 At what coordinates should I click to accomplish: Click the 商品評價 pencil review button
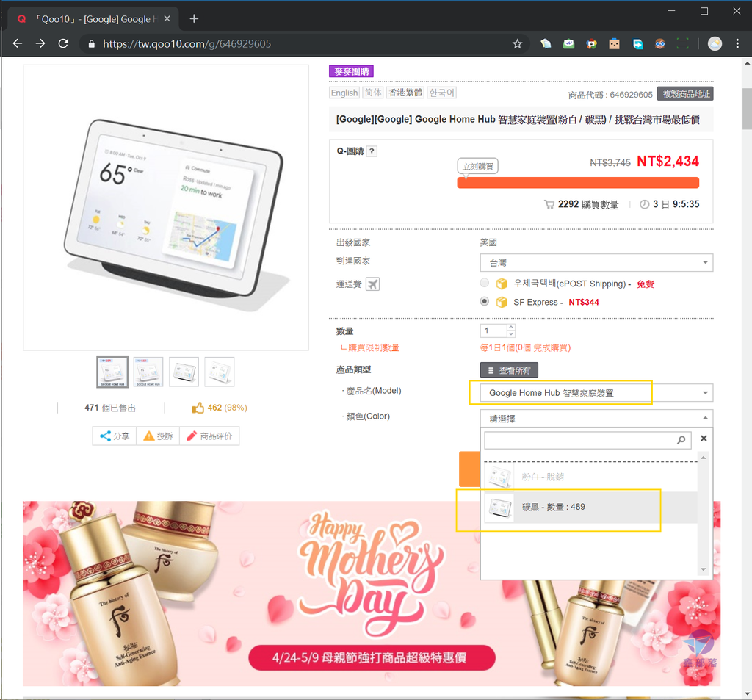click(x=209, y=436)
